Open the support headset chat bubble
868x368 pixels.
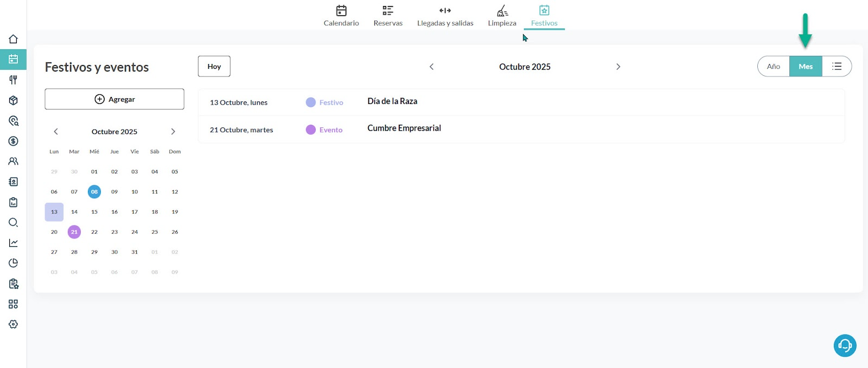point(845,345)
